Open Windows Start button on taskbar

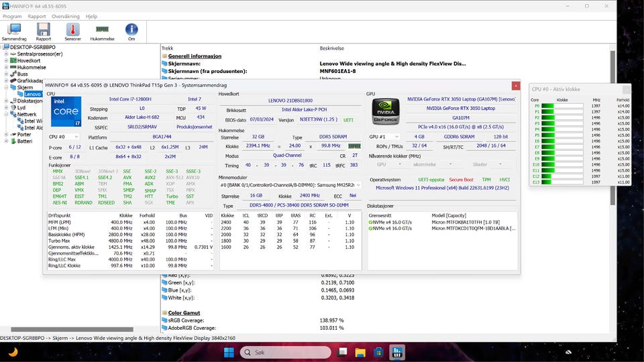[x=229, y=352]
